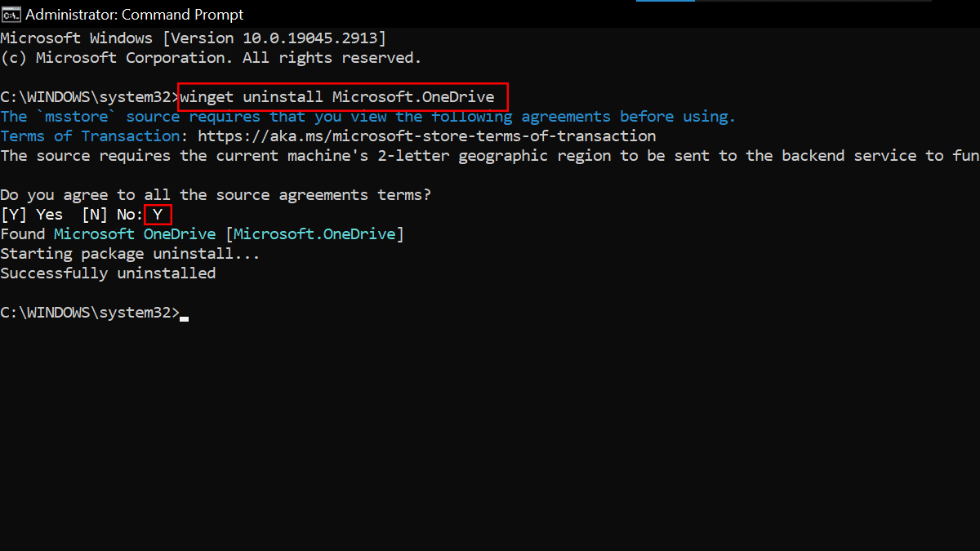Click "Microsoft OneDrive" name in the Found line
The image size is (980, 551).
[x=135, y=234]
